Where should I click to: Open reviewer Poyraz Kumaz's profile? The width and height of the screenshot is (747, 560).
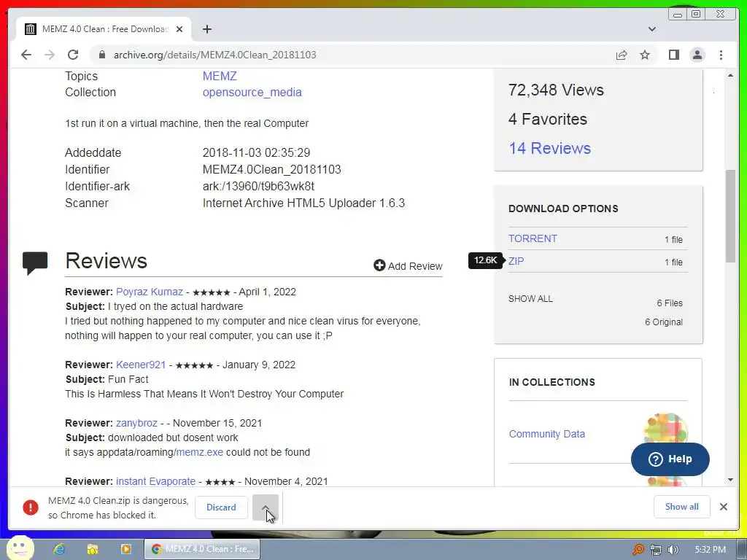(150, 292)
